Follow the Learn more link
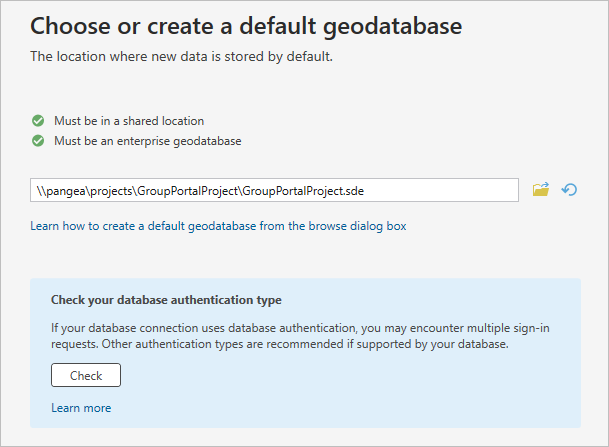Image resolution: width=609 pixels, height=447 pixels. click(x=81, y=408)
